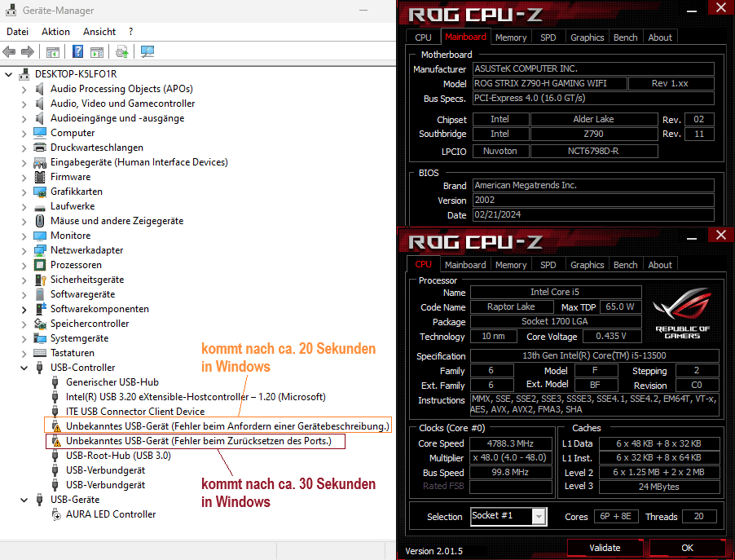This screenshot has width=735, height=560.
Task: Click the Softwarekomponenten icon
Action: [40, 309]
